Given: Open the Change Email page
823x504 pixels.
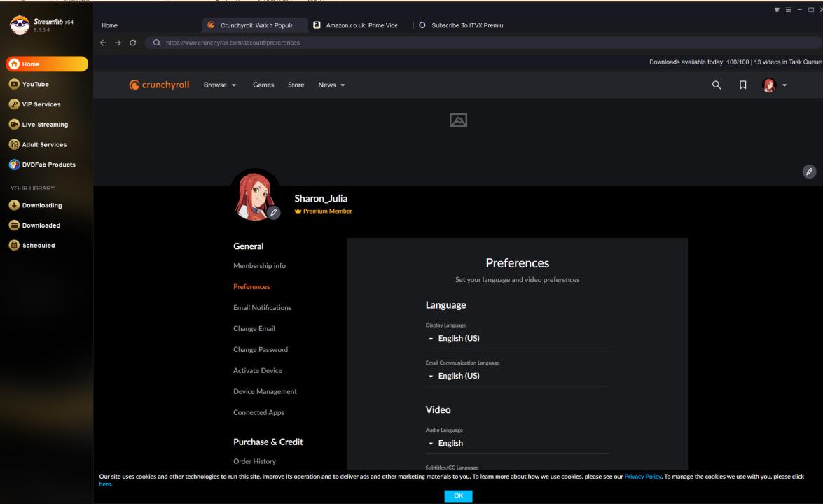Looking at the screenshot, I should point(254,329).
